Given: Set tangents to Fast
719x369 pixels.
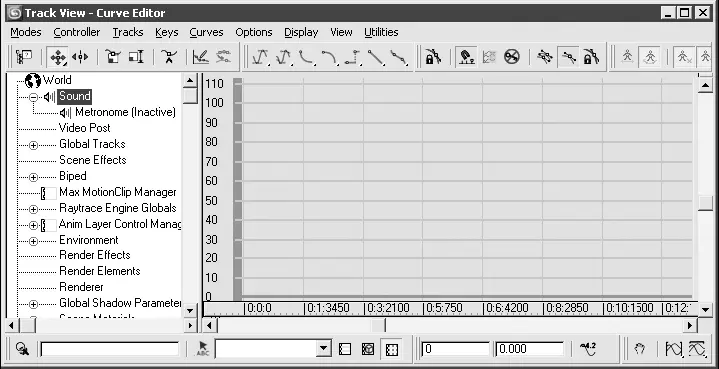Looking at the screenshot, I should pos(306,57).
